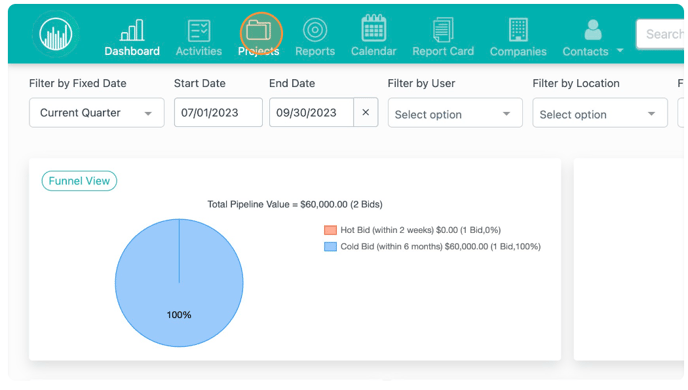This screenshot has height=390, width=688.
Task: Toggle Cold Bid blue legend swatch
Action: pyautogui.click(x=330, y=247)
